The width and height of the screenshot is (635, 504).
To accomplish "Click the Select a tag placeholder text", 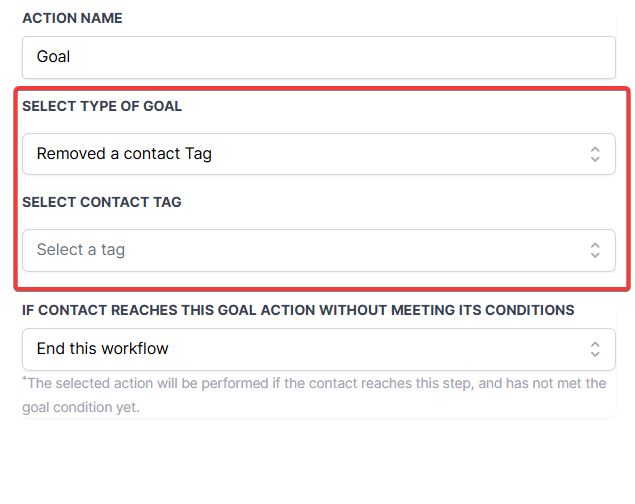I will point(81,250).
